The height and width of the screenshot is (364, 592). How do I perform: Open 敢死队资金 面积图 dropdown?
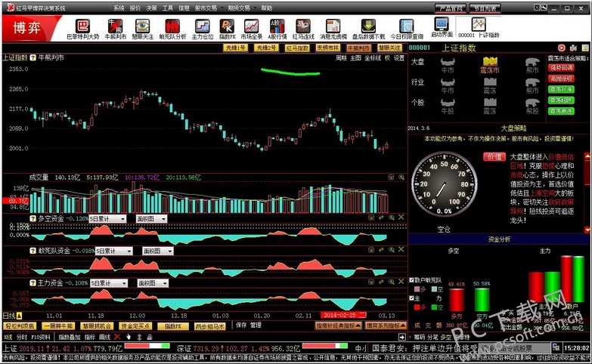click(157, 251)
